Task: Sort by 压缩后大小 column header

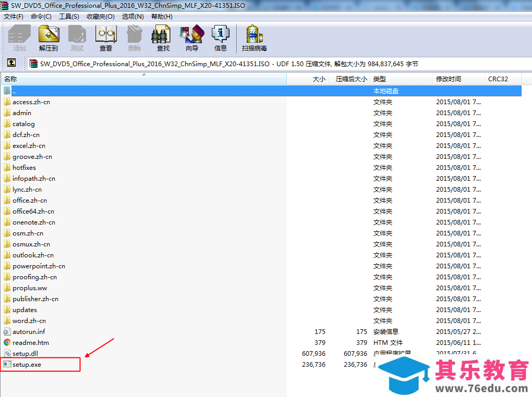Action: pos(349,79)
